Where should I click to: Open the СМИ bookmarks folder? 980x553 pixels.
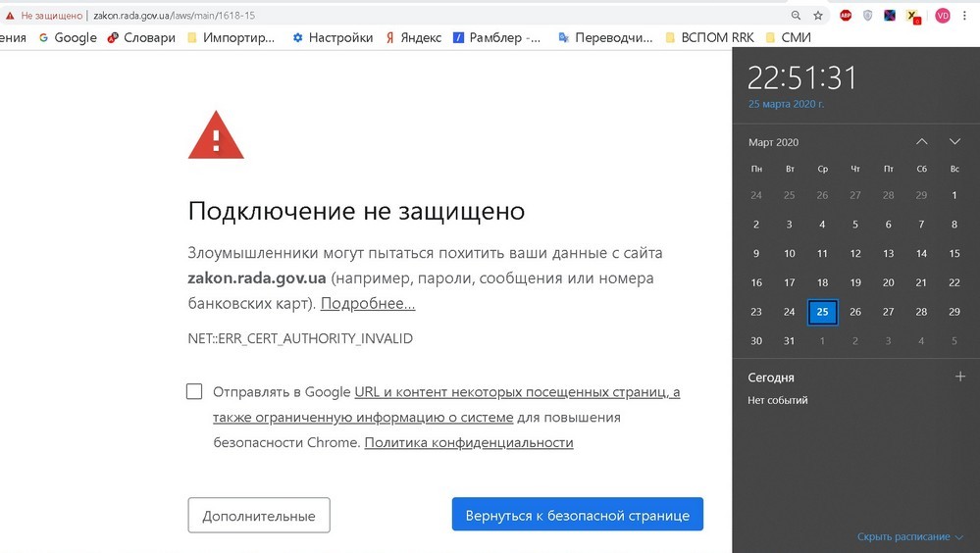[x=788, y=37]
